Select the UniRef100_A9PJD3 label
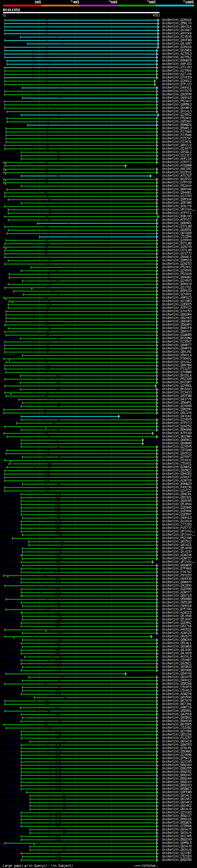Image resolution: width=197 pixels, height=868 pixels. 177,64
